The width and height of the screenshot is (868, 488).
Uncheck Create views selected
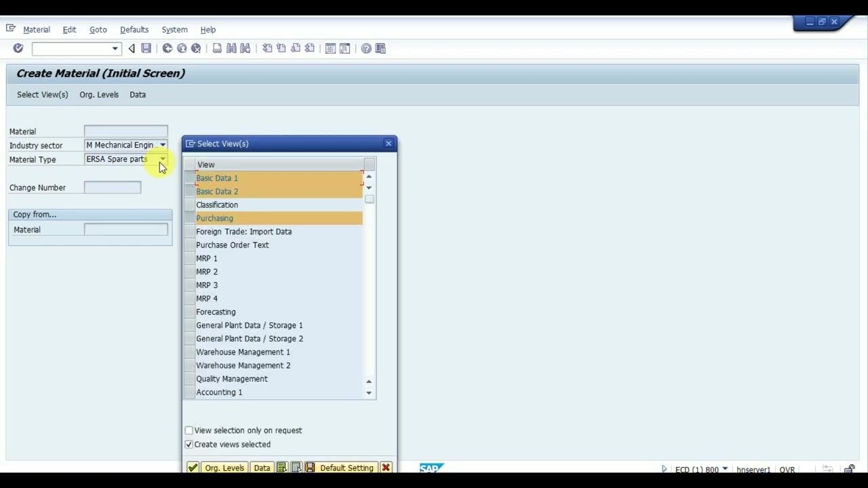click(189, 445)
